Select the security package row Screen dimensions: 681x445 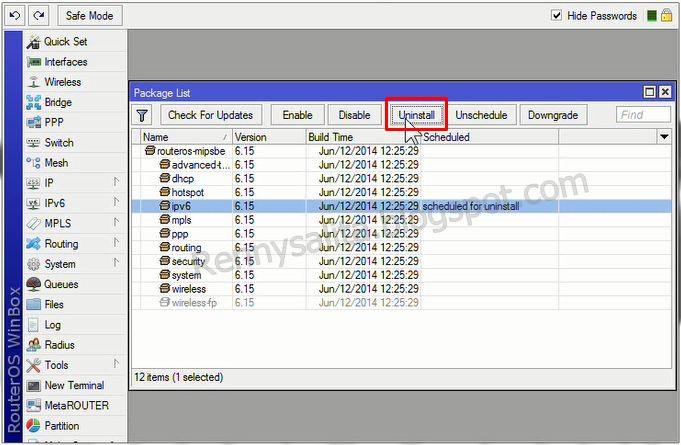coord(402,261)
